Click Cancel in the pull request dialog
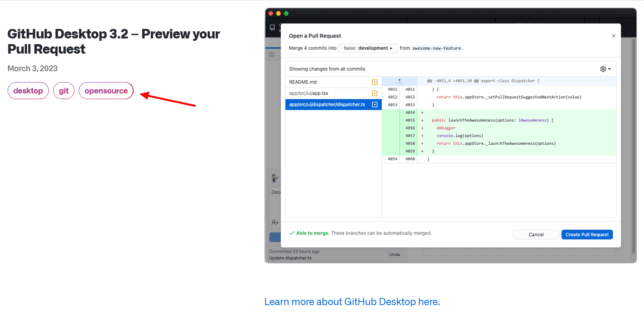 pyautogui.click(x=536, y=234)
